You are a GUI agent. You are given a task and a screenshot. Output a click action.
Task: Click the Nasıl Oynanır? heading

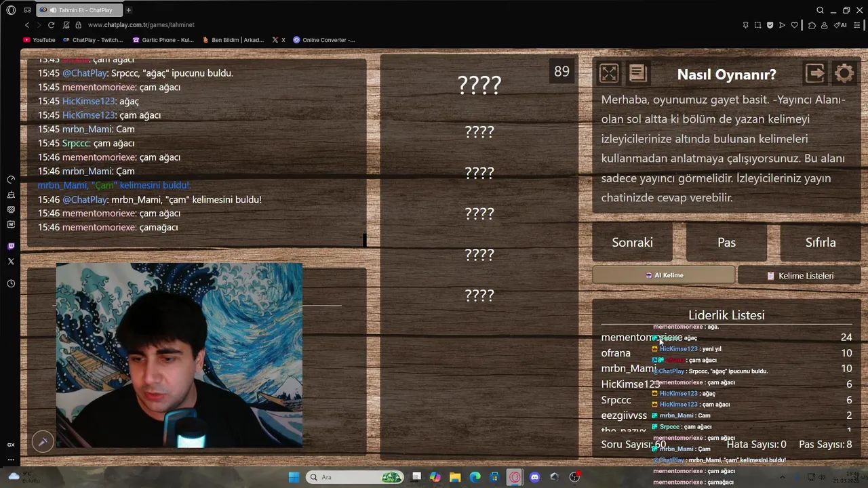coord(726,75)
